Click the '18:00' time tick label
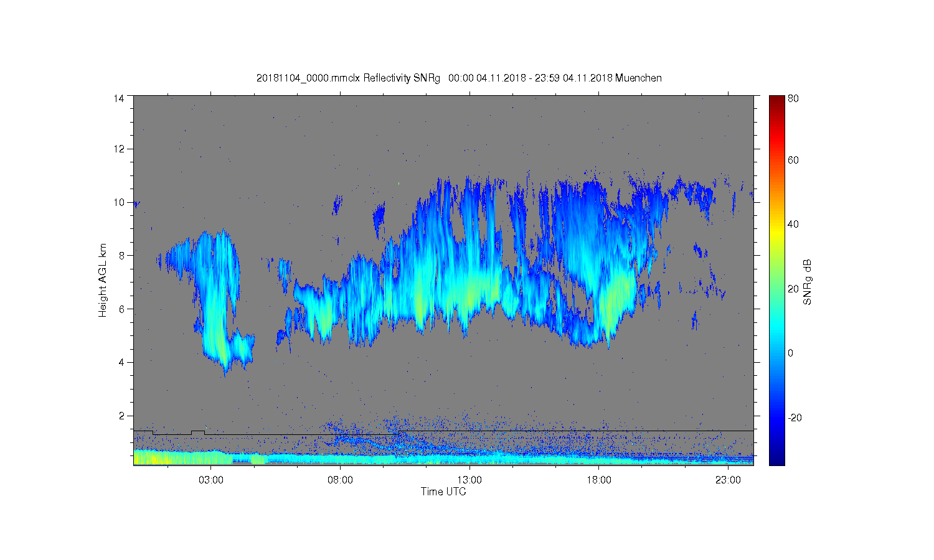Viewport: 934px width, 560px height. point(598,480)
